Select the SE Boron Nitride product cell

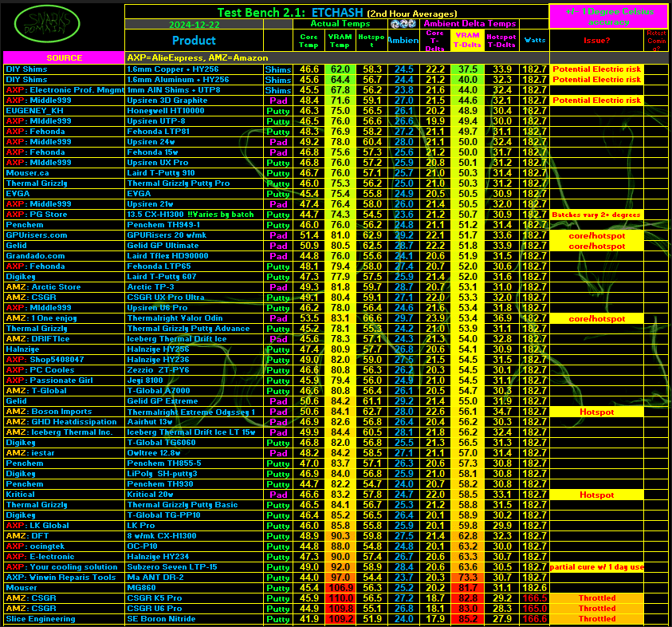coord(195,619)
